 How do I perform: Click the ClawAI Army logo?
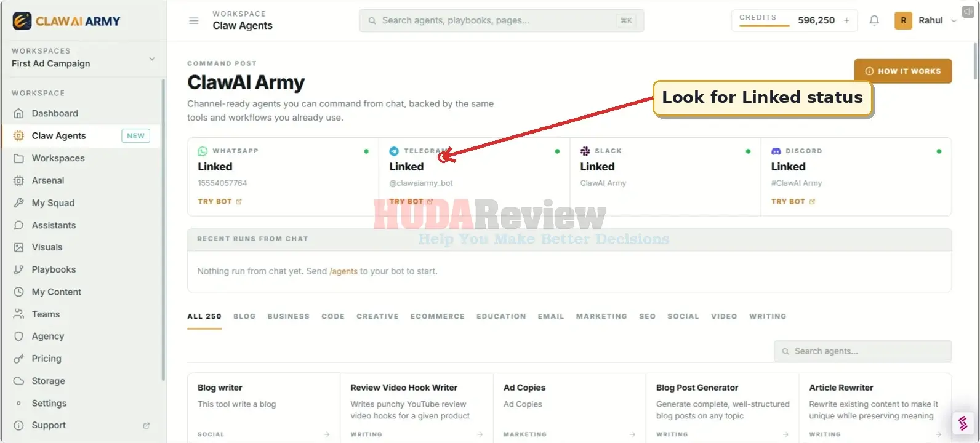coord(66,21)
